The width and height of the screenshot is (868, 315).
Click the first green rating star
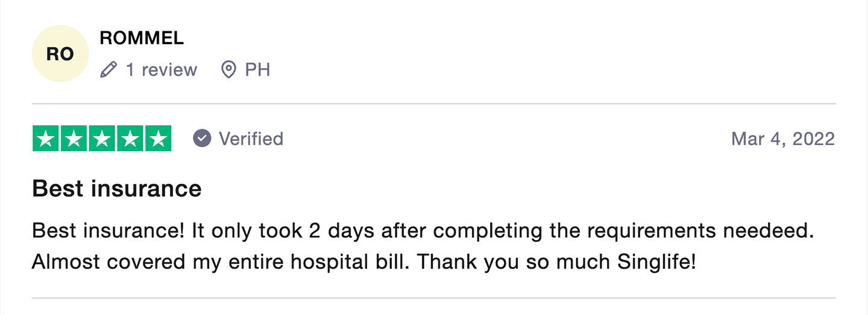(46, 139)
